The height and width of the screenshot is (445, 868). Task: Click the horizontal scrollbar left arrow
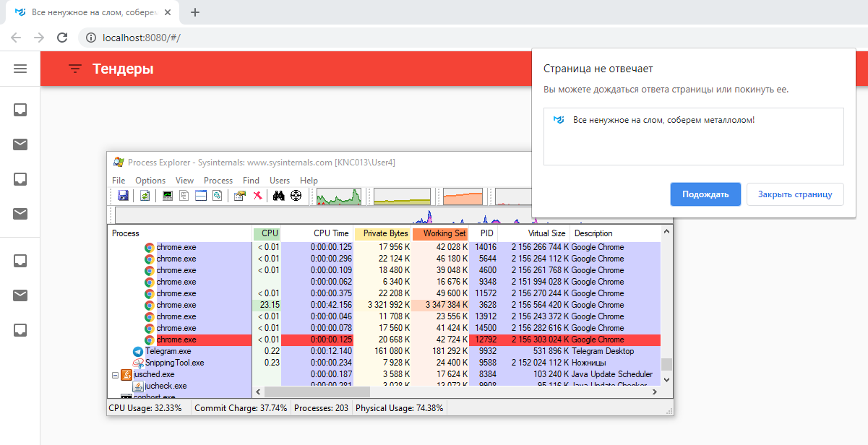258,392
